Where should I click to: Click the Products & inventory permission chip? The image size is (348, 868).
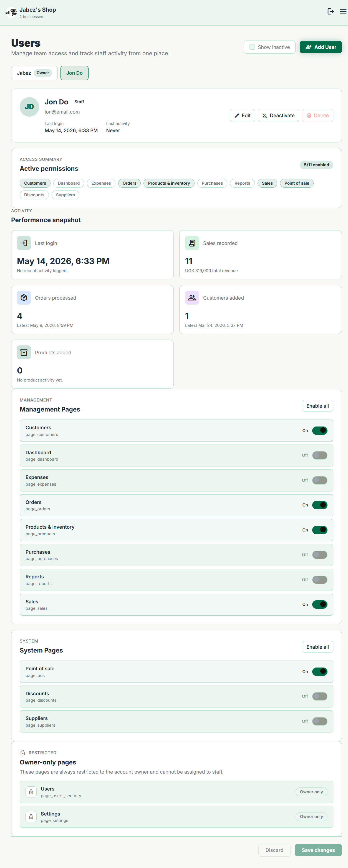(169, 183)
